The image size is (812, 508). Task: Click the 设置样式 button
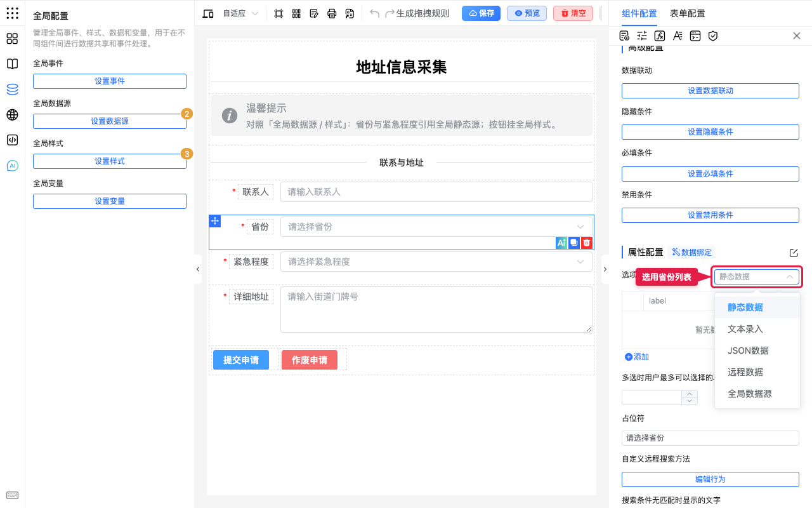[x=110, y=161]
